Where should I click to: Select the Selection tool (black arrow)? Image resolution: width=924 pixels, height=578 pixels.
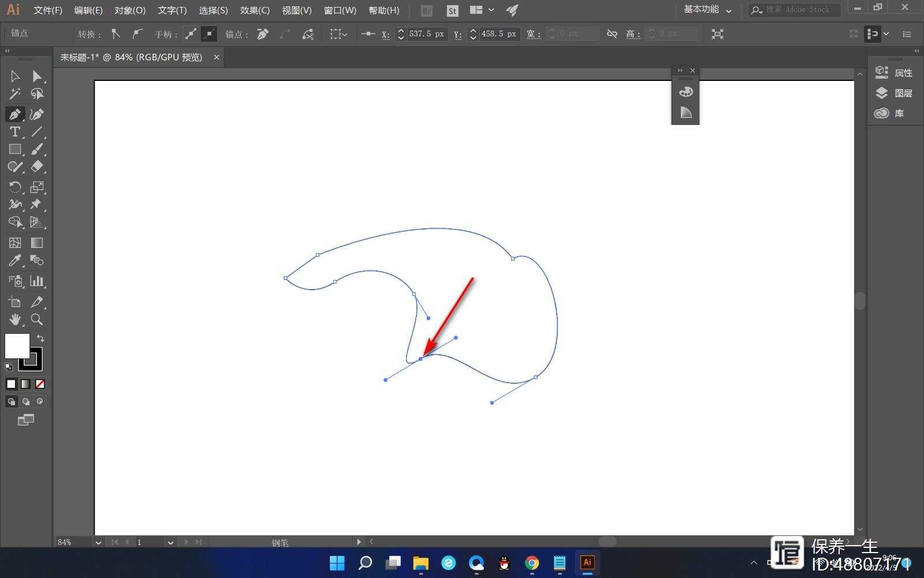pos(15,76)
